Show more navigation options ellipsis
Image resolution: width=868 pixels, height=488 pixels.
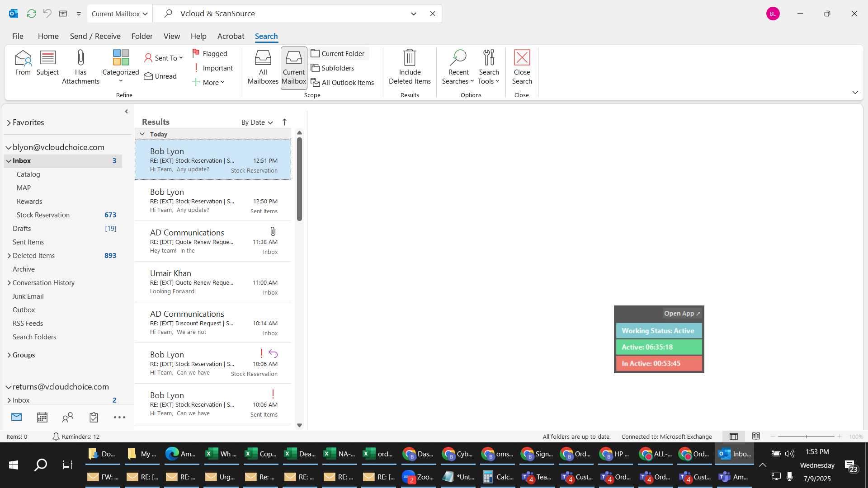(x=119, y=417)
